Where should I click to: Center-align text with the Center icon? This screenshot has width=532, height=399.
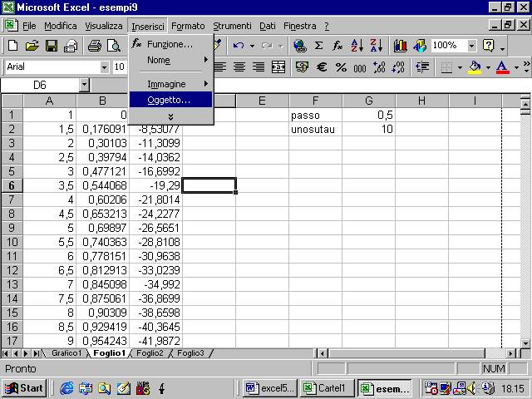[239, 66]
